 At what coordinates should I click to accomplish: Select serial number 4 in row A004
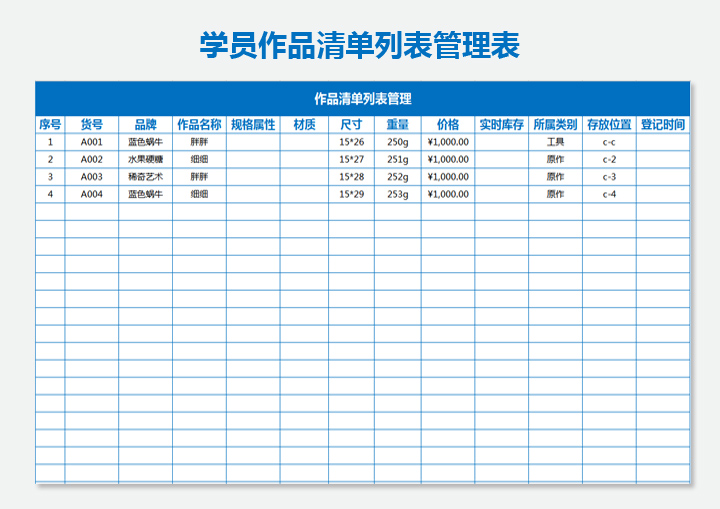(50, 194)
